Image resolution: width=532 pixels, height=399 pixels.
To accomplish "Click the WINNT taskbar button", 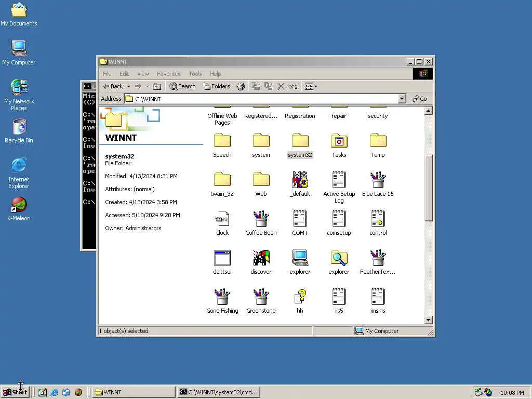I will [x=134, y=392].
